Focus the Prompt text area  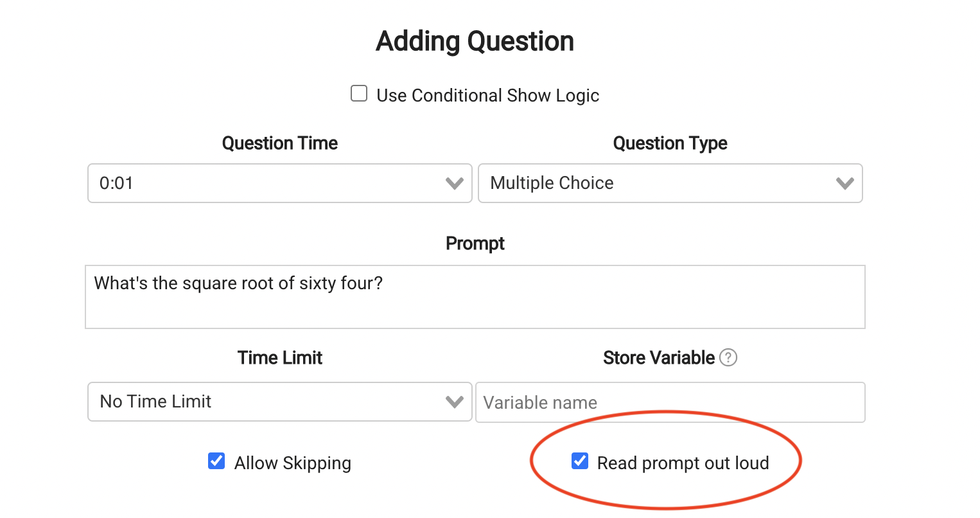(475, 297)
